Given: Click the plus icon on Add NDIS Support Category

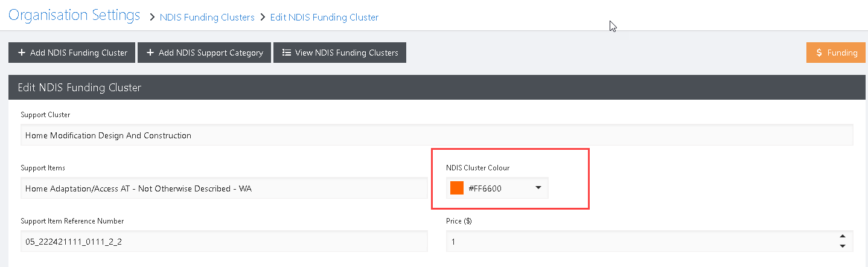Looking at the screenshot, I should tap(150, 53).
